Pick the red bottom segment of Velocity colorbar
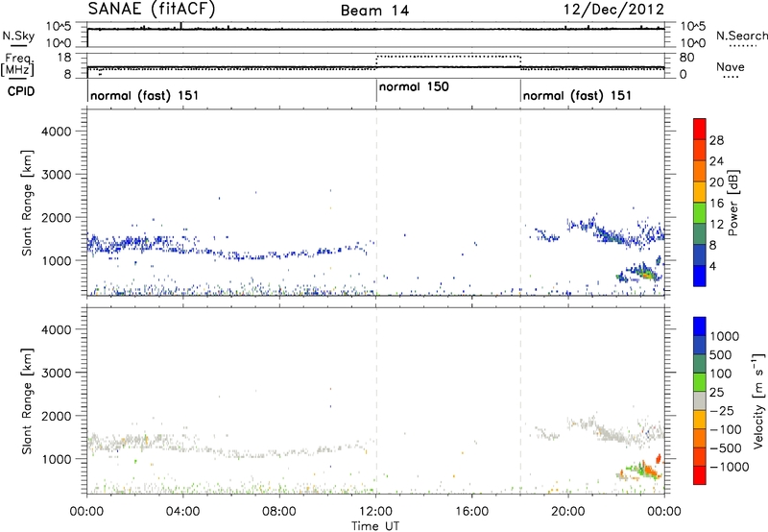The image size is (768, 532). 700,475
